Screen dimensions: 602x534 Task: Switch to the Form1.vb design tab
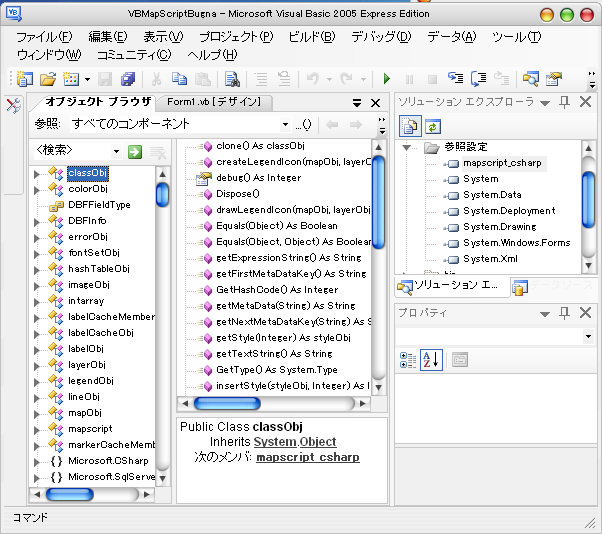(214, 102)
